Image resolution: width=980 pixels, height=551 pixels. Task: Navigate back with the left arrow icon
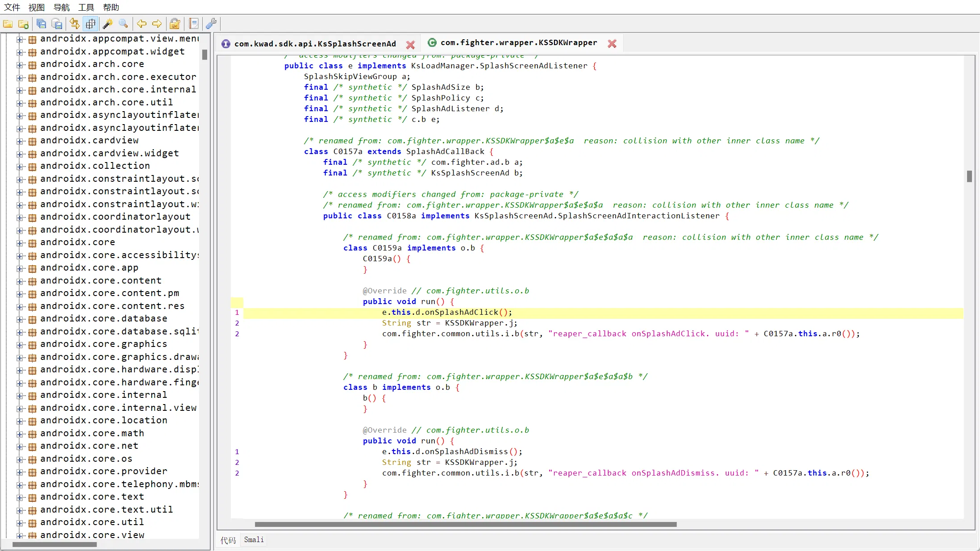(142, 24)
